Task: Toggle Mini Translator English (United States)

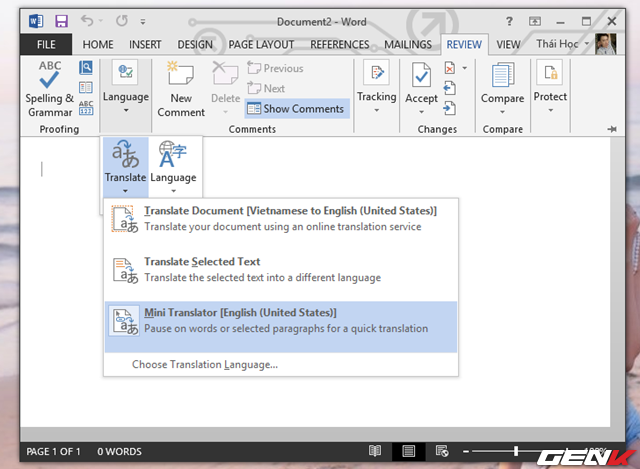Action: point(281,327)
